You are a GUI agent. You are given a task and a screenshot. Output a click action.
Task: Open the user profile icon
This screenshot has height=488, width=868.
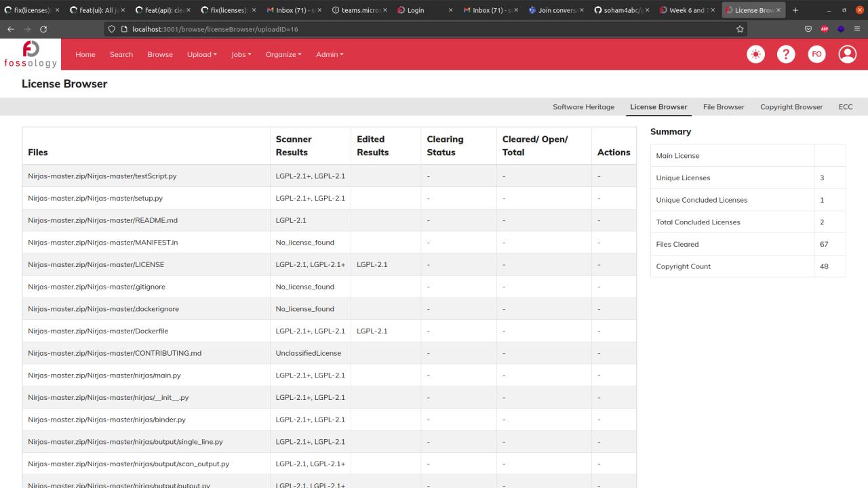[x=848, y=54]
